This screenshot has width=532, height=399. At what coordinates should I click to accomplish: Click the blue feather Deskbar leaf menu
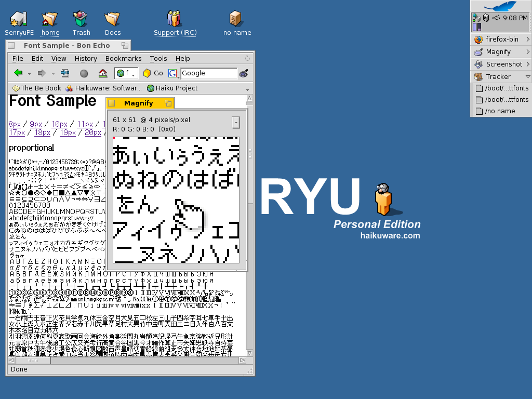click(500, 6)
